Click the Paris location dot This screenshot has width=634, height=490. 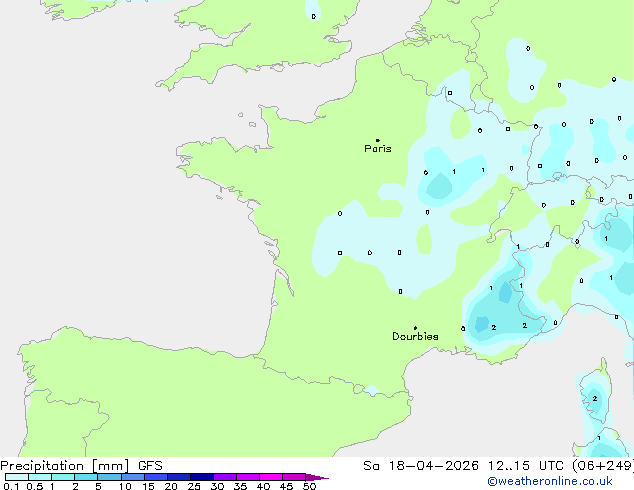pos(378,140)
